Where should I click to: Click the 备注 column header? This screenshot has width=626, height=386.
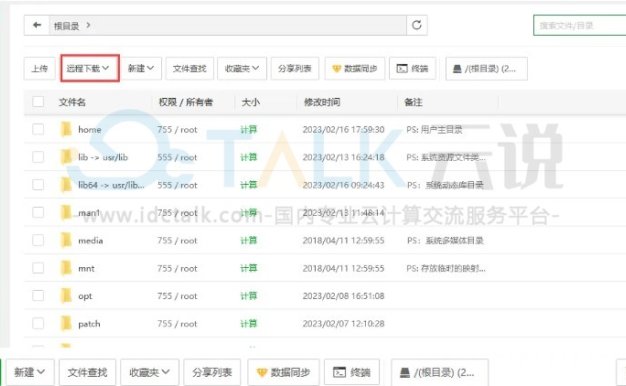(x=413, y=102)
